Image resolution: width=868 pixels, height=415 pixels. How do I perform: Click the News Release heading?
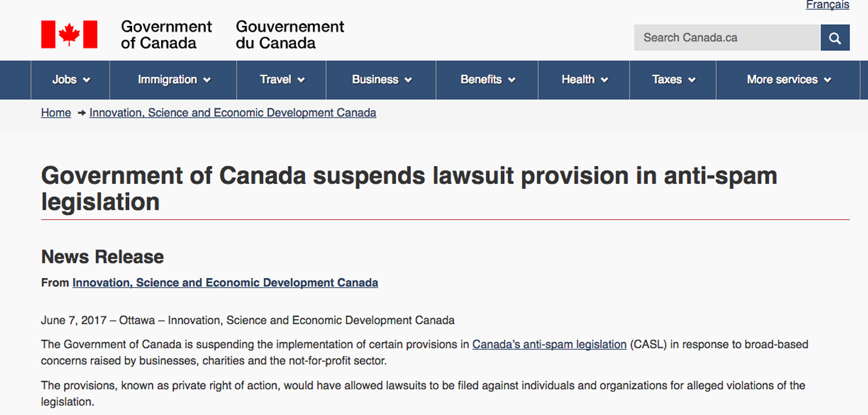[x=102, y=256]
